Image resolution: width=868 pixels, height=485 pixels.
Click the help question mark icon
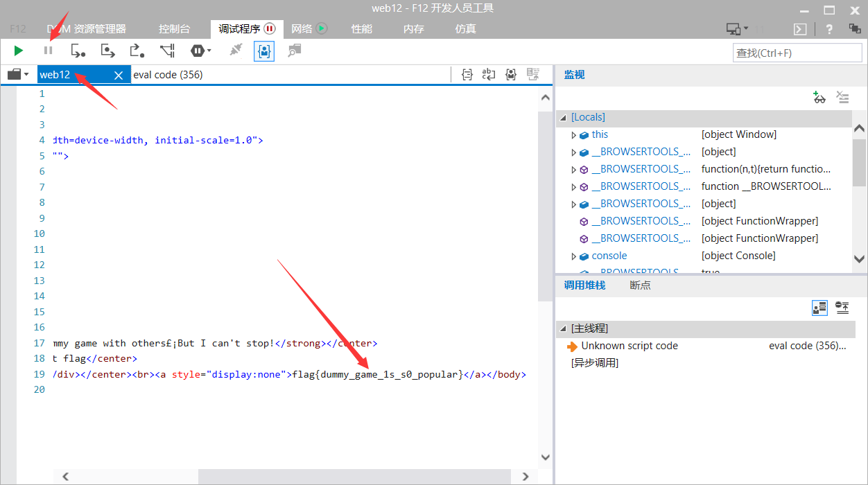point(829,28)
